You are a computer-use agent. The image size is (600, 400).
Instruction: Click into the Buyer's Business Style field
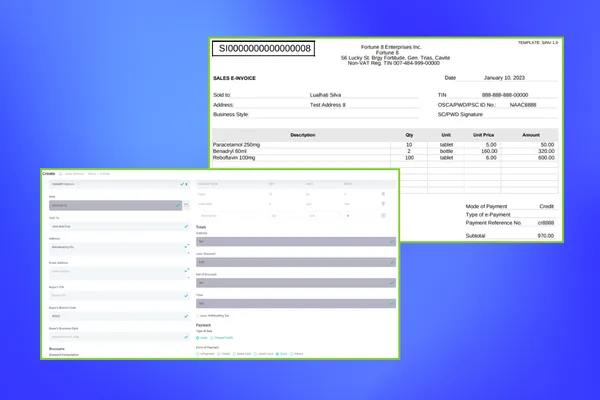coord(119,337)
